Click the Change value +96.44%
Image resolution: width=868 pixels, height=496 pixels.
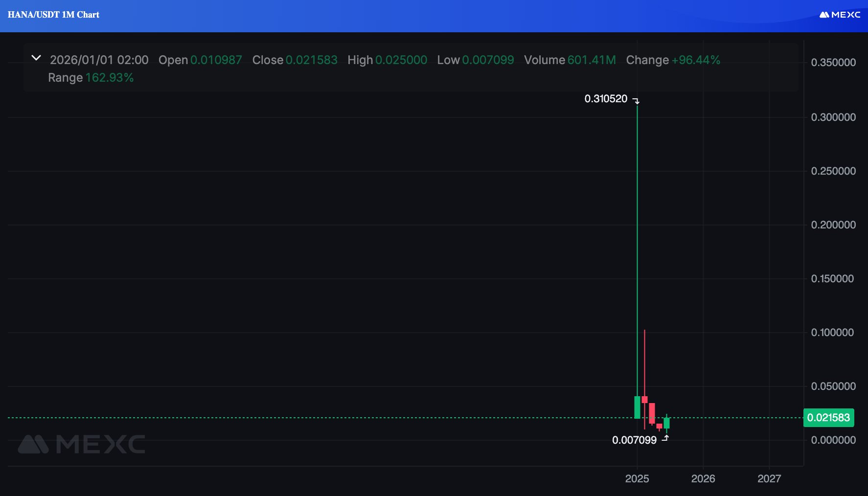tap(696, 60)
